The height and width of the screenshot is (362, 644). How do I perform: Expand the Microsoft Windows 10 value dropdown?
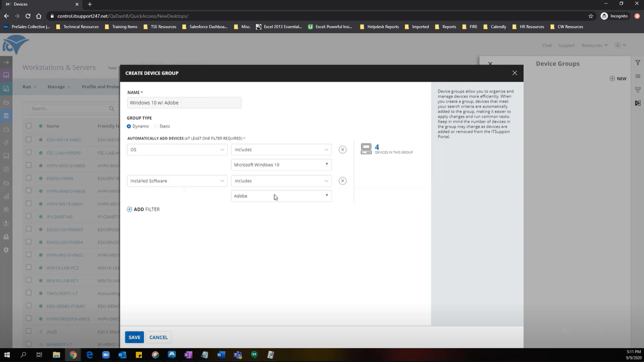click(281, 165)
